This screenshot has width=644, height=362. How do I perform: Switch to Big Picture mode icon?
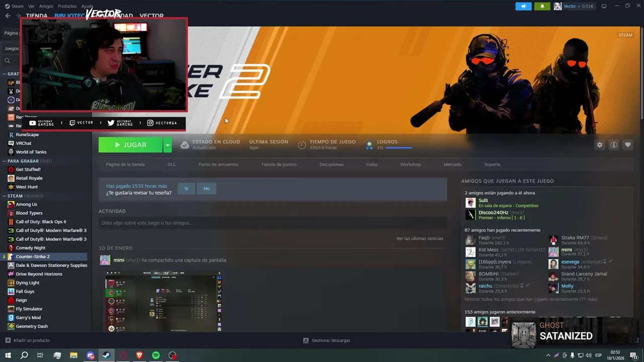[x=604, y=7]
